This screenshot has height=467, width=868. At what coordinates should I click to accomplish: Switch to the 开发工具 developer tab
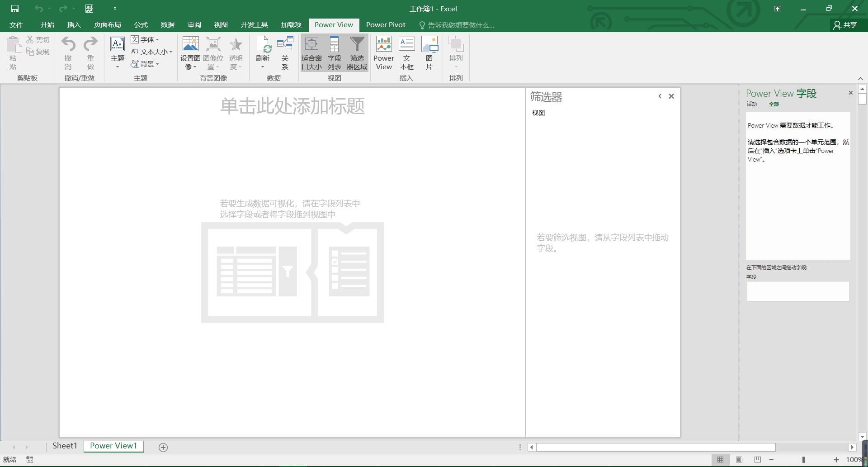coord(255,25)
